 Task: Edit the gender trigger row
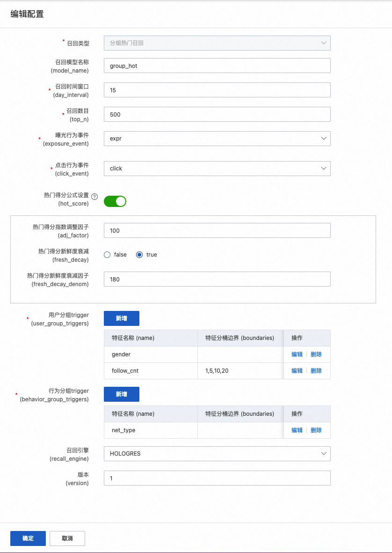point(297,354)
